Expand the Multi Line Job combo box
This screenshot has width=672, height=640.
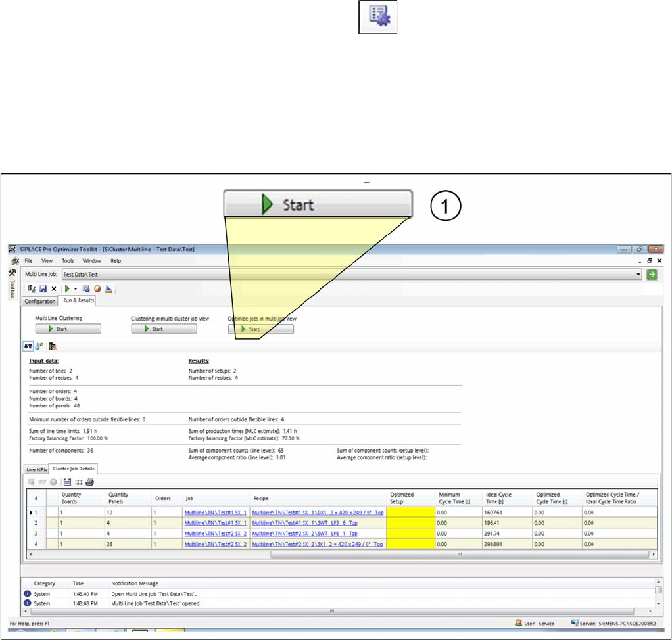(637, 275)
